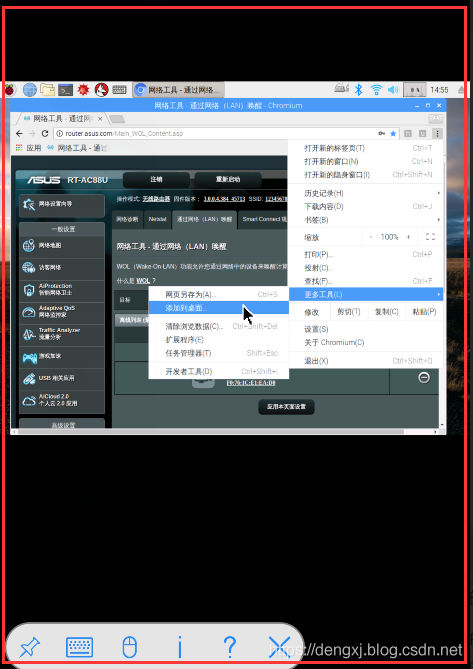Increase zoom with the plus button
Image resolution: width=473 pixels, height=669 pixels.
pos(409,237)
